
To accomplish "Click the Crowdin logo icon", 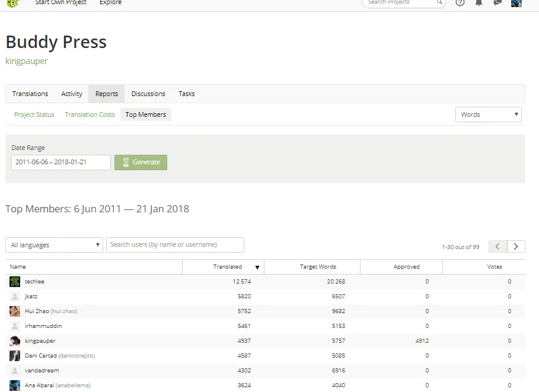I will 13,3.
